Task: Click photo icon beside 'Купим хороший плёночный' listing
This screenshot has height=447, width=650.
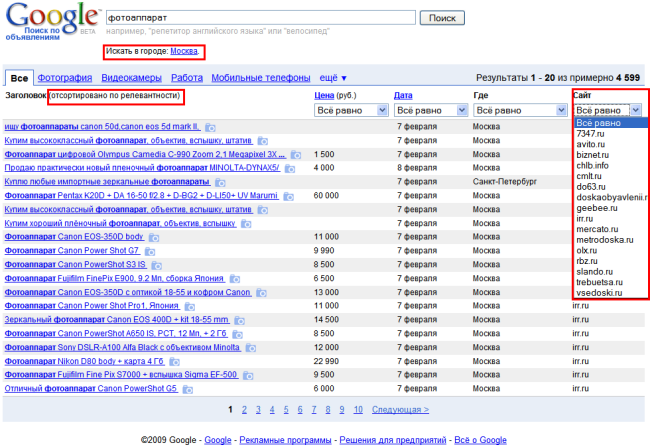Action: point(246,224)
